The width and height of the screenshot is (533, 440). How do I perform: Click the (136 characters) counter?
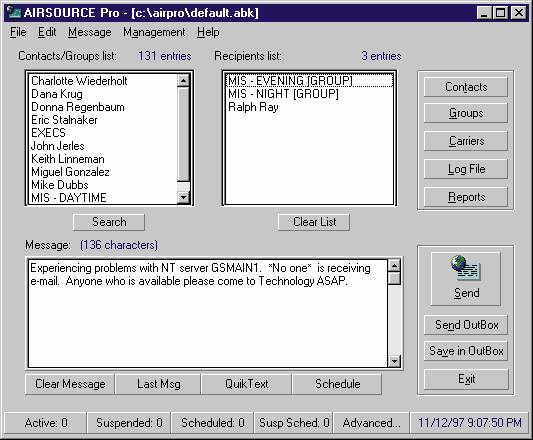[119, 245]
